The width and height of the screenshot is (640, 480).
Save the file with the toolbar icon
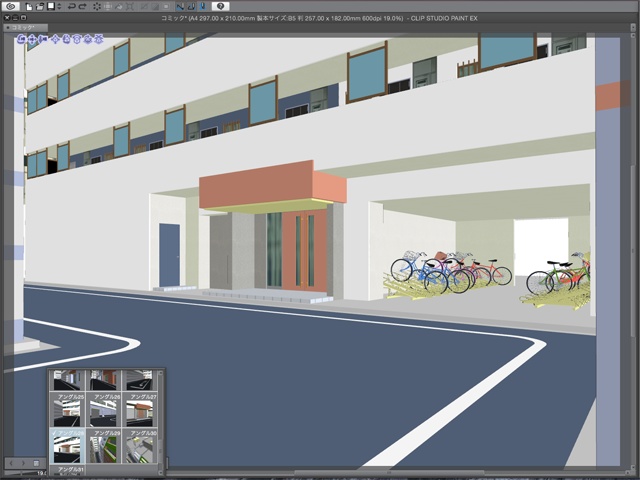[x=51, y=6]
